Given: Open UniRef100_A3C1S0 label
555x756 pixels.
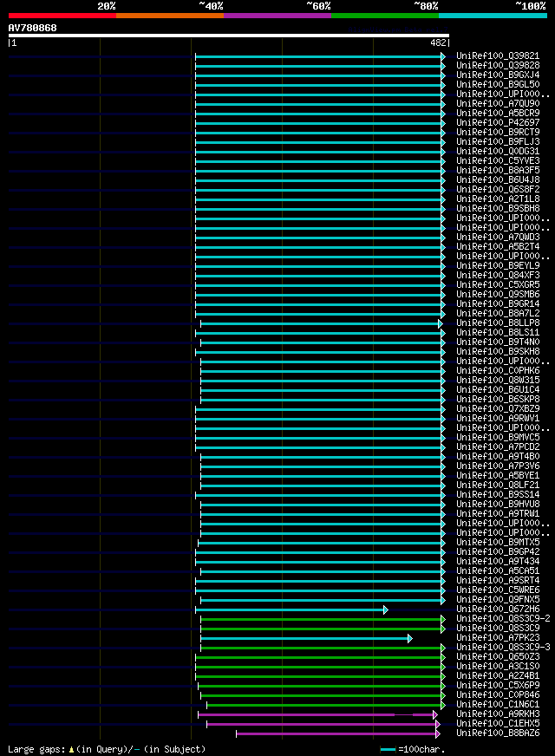Looking at the screenshot, I should point(498,667).
